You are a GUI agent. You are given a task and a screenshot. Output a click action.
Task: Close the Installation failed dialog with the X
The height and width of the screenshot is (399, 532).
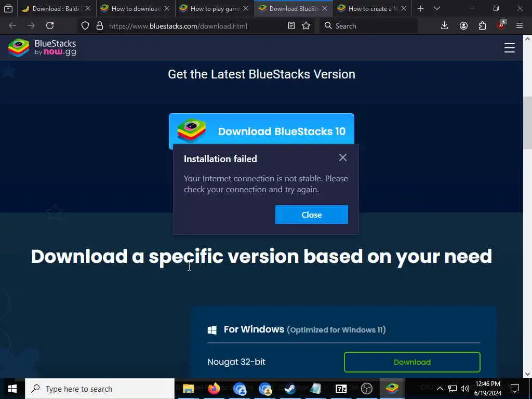[x=343, y=157]
